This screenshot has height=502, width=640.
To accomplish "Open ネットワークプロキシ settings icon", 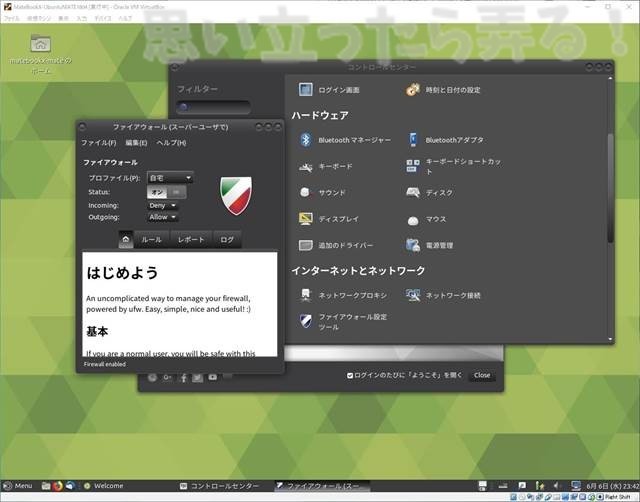I will click(305, 295).
